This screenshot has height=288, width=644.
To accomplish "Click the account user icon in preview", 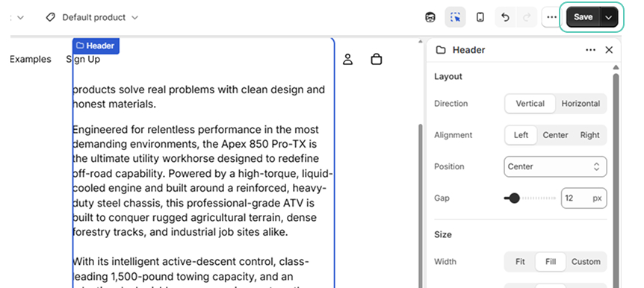I will (348, 59).
